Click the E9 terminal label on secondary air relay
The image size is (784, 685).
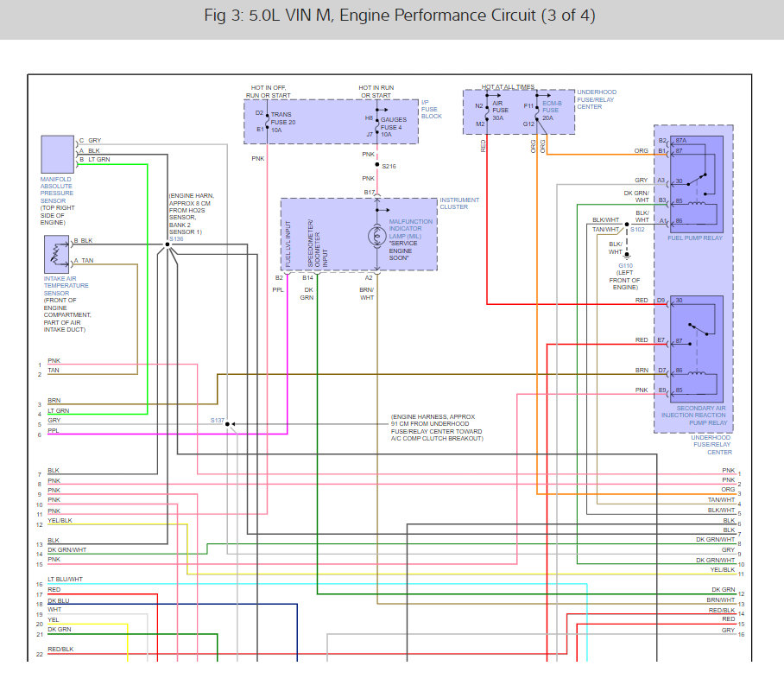tap(661, 390)
